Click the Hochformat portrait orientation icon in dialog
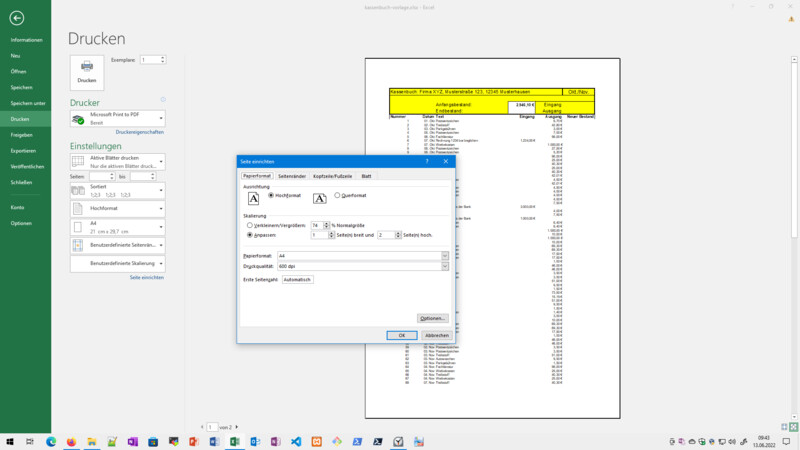The image size is (800, 450). click(253, 198)
